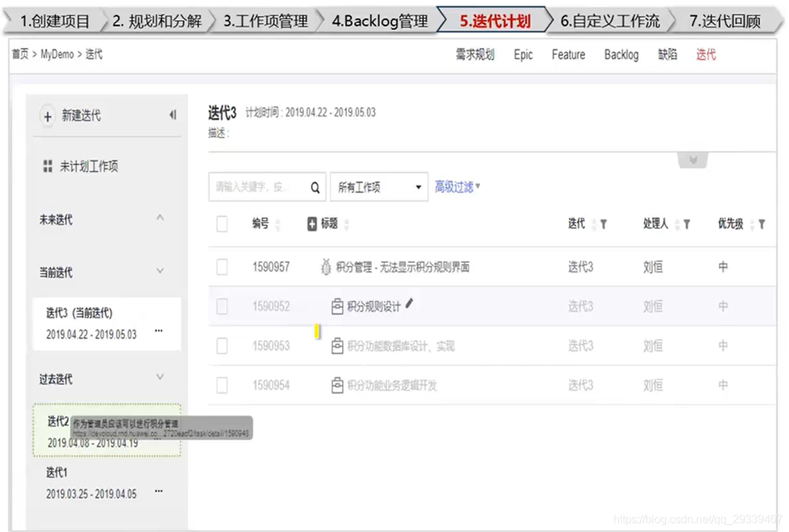Click the 处理人 cell 刘恒 in row 1590957
This screenshot has width=789, height=532.
[652, 267]
